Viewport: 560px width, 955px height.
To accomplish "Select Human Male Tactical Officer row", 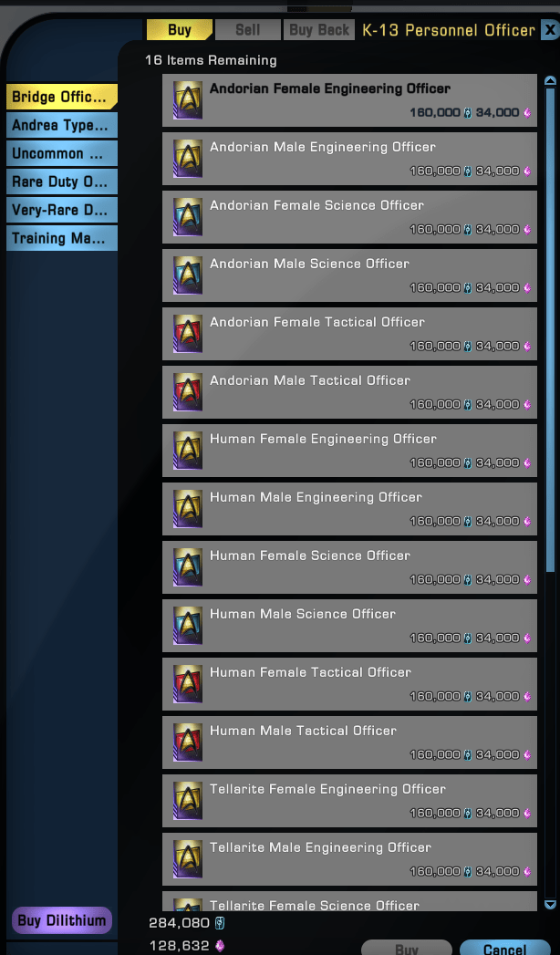I will point(349,742).
